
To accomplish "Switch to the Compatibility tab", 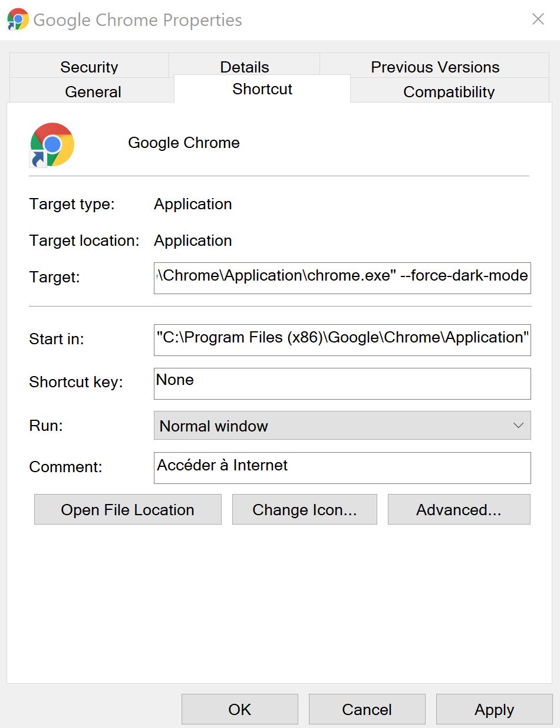I will 449,91.
